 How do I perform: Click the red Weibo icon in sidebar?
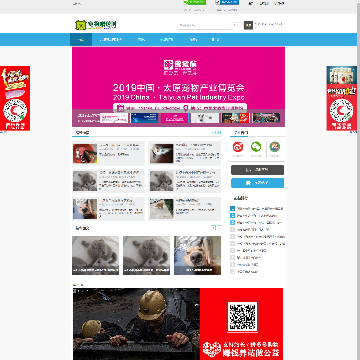(x=238, y=147)
